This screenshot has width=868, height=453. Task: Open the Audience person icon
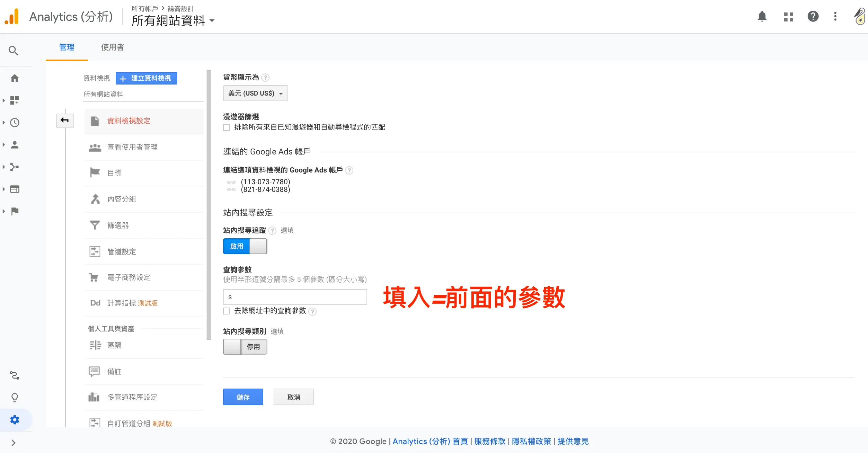15,145
